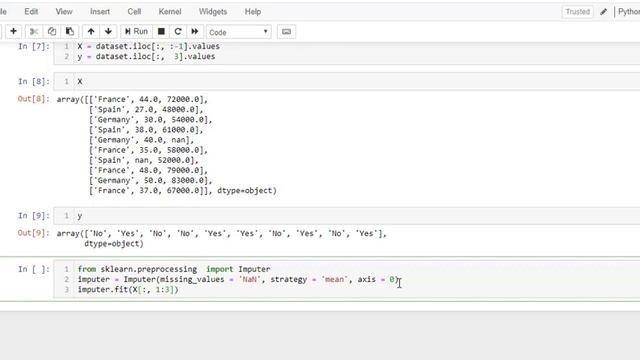Image resolution: width=640 pixels, height=360 pixels.
Task: Open the View menu
Action: pos(64,11)
